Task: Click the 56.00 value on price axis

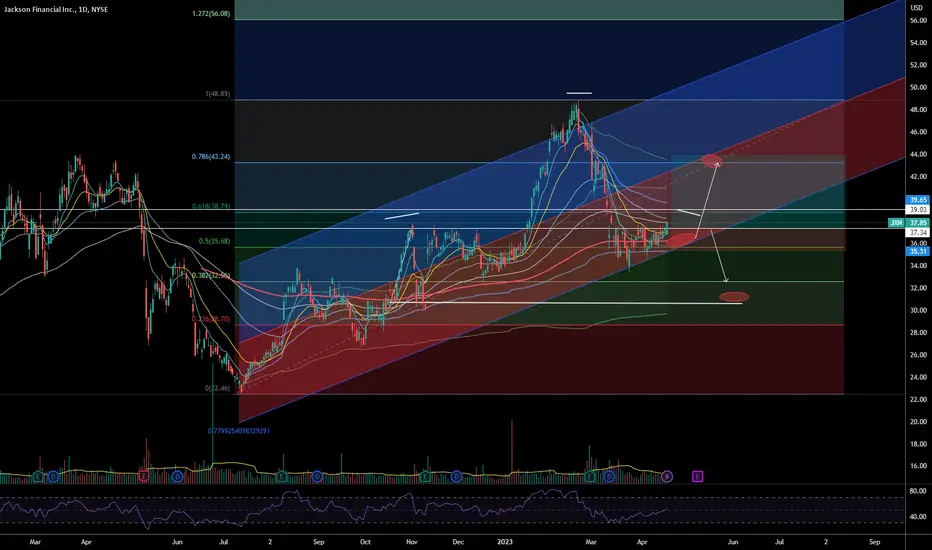Action: click(918, 20)
